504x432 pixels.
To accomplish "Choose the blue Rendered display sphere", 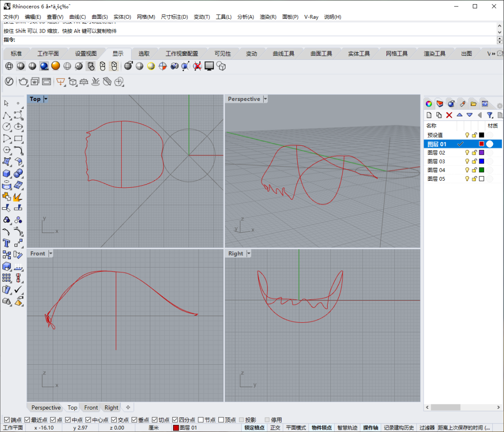I will click(44, 66).
